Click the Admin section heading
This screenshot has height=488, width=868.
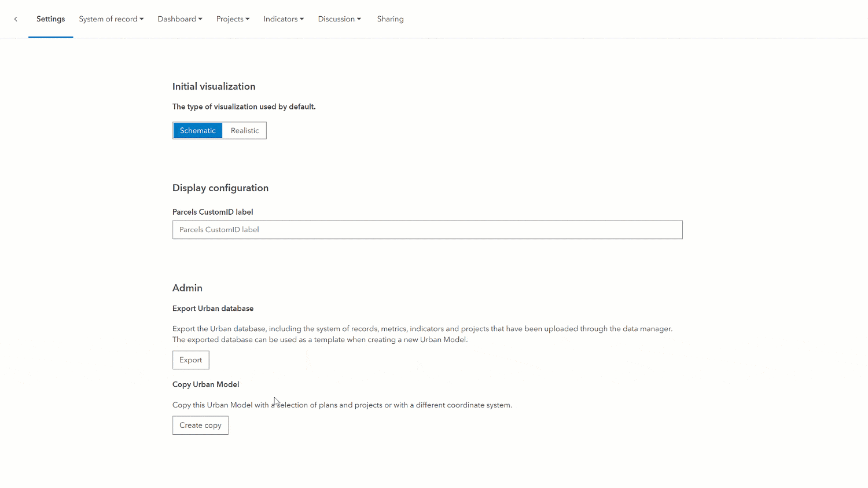(187, 288)
